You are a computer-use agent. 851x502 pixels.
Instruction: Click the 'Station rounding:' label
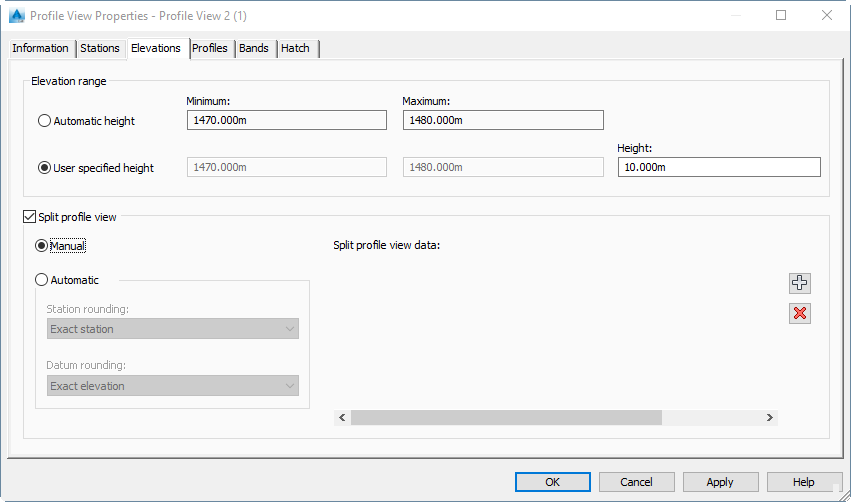click(x=87, y=309)
